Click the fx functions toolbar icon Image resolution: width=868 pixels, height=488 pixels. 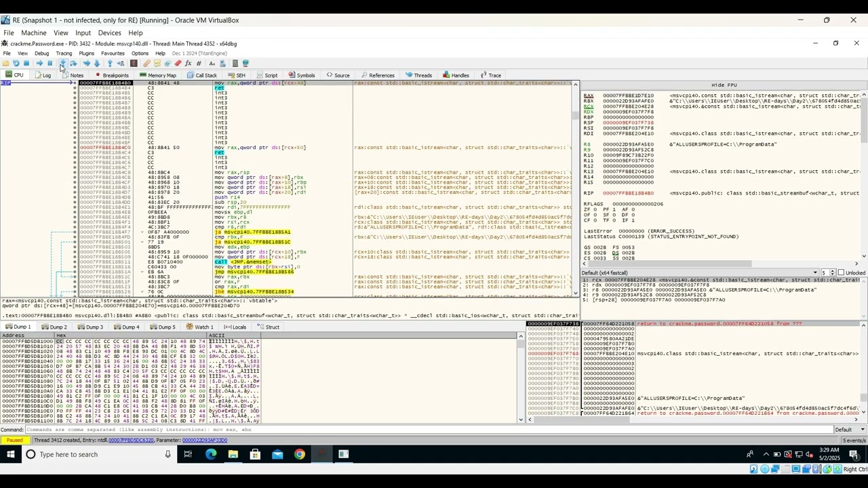(x=188, y=64)
